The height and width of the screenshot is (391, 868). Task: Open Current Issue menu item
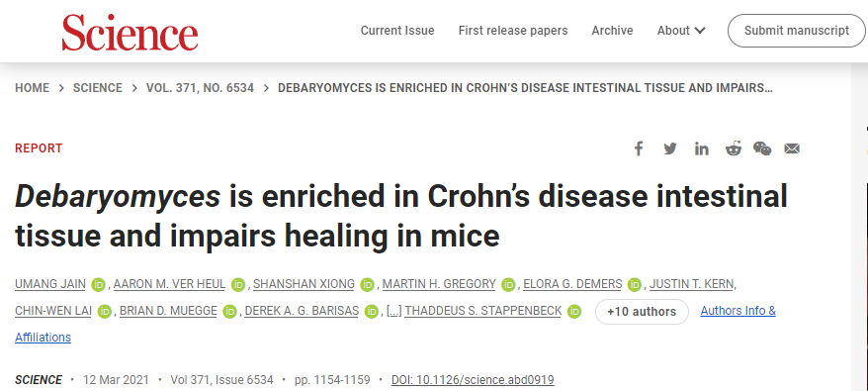[397, 31]
